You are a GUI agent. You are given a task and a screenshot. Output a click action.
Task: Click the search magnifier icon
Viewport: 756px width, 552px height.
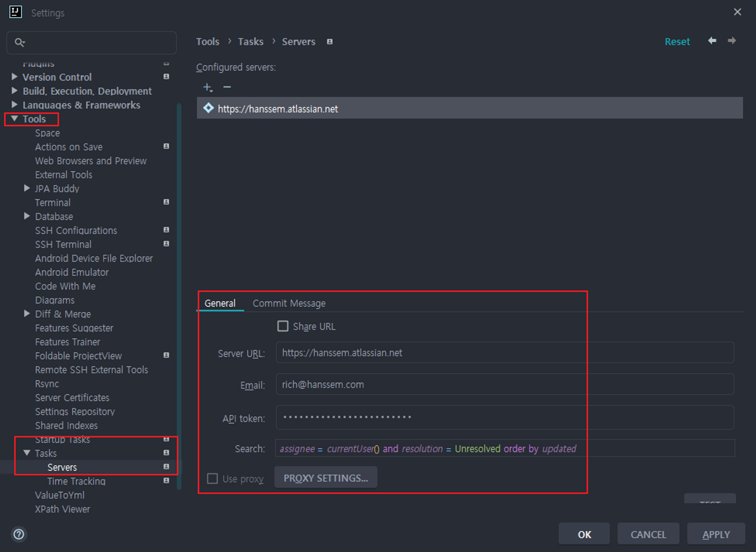coord(19,42)
